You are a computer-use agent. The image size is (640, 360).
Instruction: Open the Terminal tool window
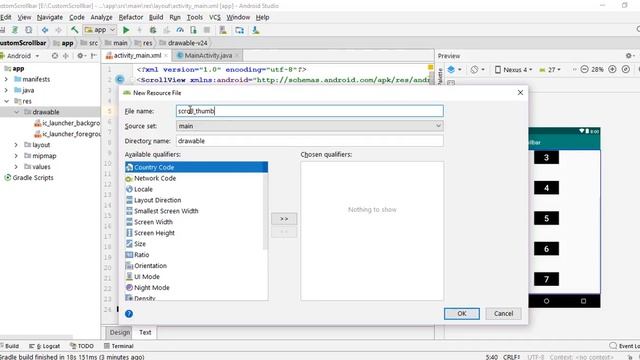[119, 346]
